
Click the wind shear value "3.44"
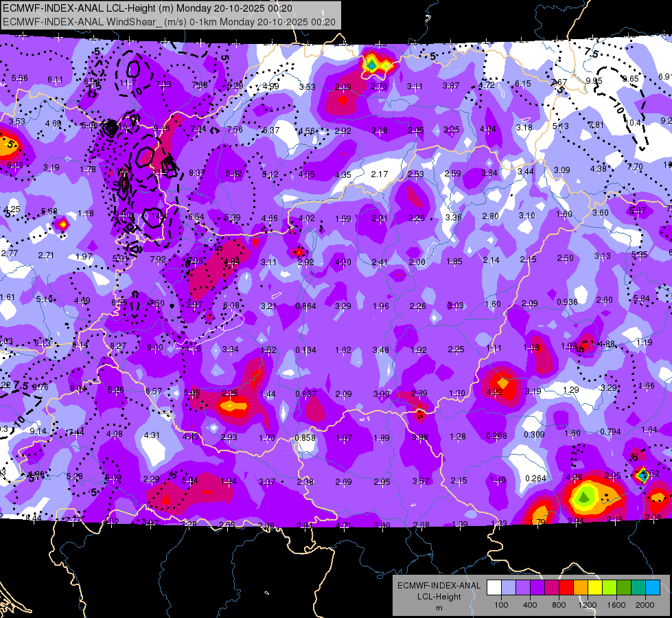point(525,172)
